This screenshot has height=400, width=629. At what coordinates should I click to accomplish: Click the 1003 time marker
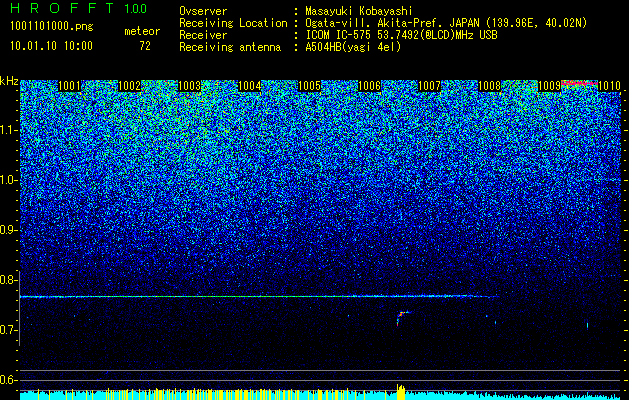pos(189,86)
